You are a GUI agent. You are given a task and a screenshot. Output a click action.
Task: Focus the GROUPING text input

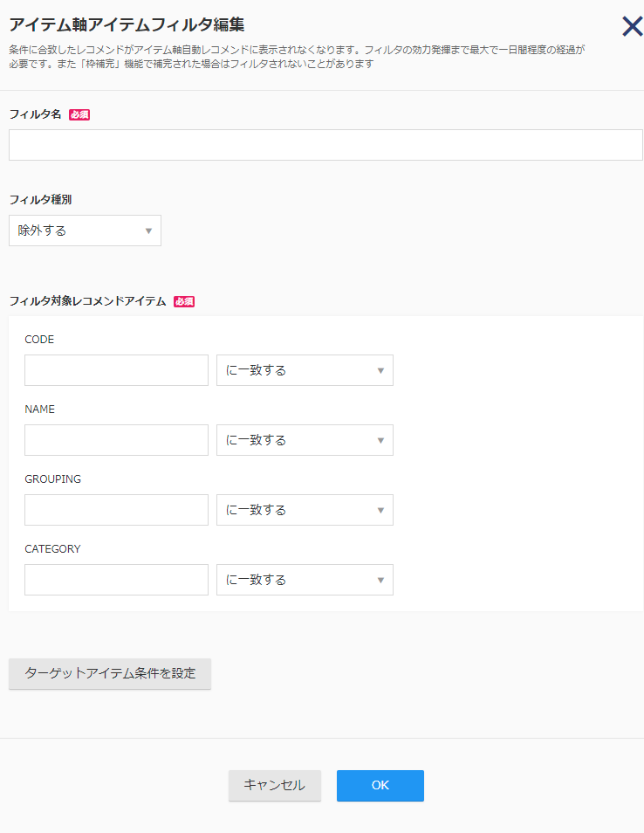[x=116, y=510]
